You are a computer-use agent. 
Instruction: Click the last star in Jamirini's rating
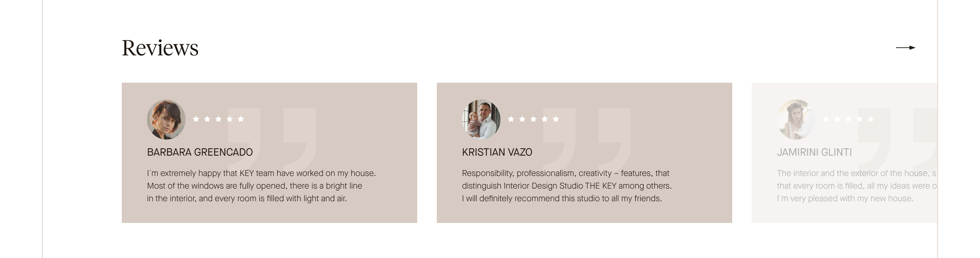click(871, 119)
